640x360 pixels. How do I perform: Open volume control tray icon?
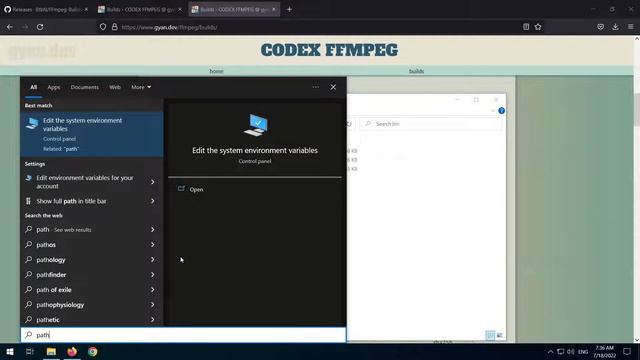571,352
